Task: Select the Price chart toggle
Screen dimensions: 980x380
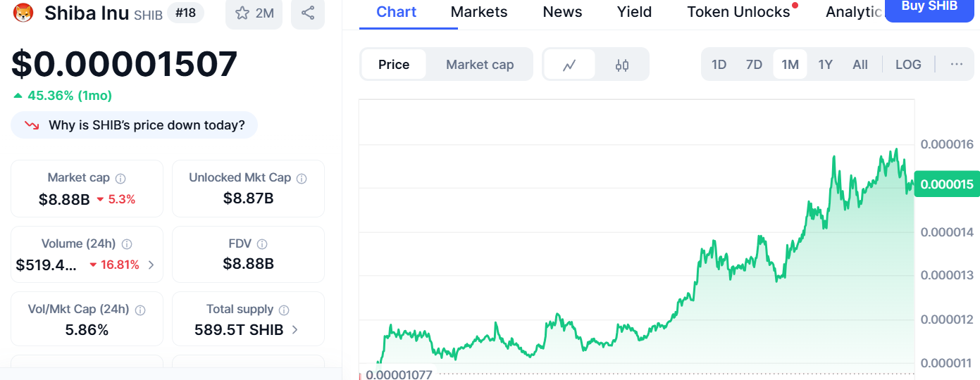Action: click(x=394, y=65)
